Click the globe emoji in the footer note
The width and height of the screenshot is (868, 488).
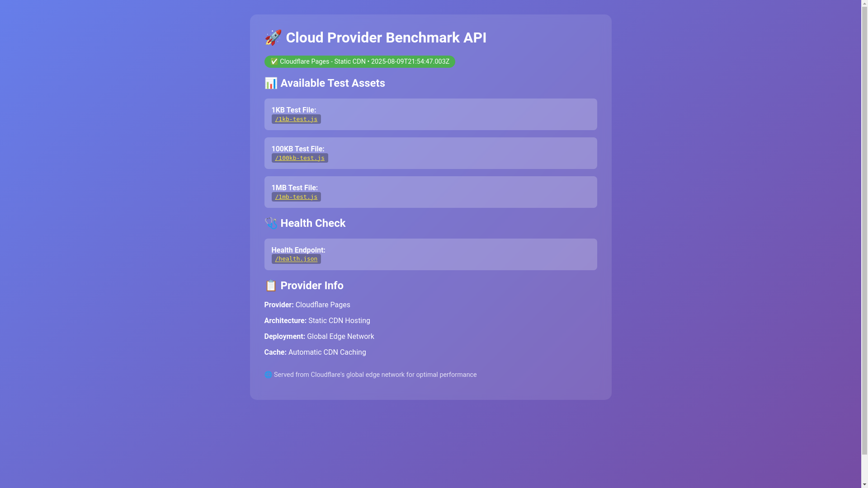pyautogui.click(x=268, y=375)
